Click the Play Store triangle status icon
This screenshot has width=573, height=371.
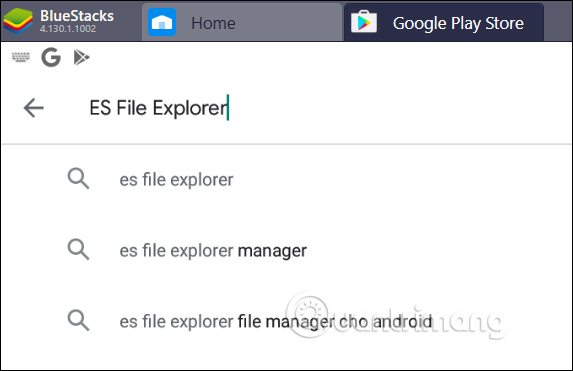pyautogui.click(x=81, y=57)
